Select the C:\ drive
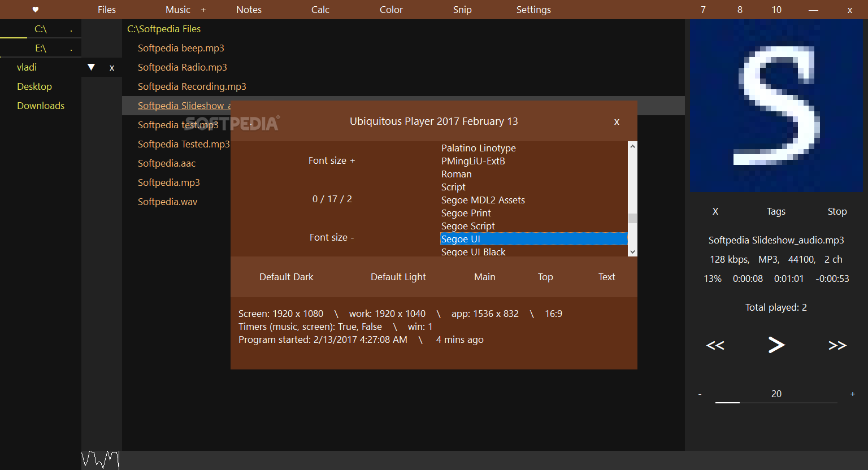 coord(41,29)
